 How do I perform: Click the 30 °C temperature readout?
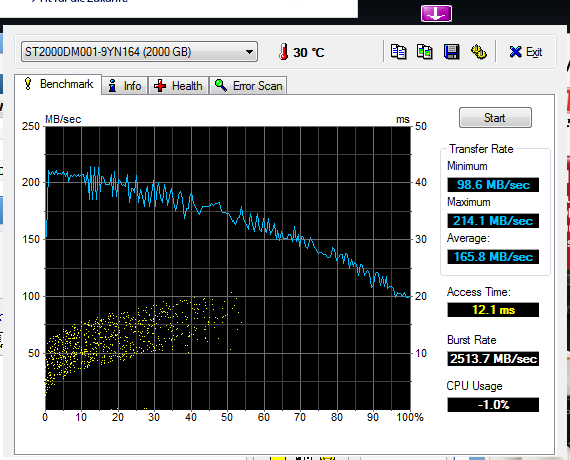tap(309, 53)
